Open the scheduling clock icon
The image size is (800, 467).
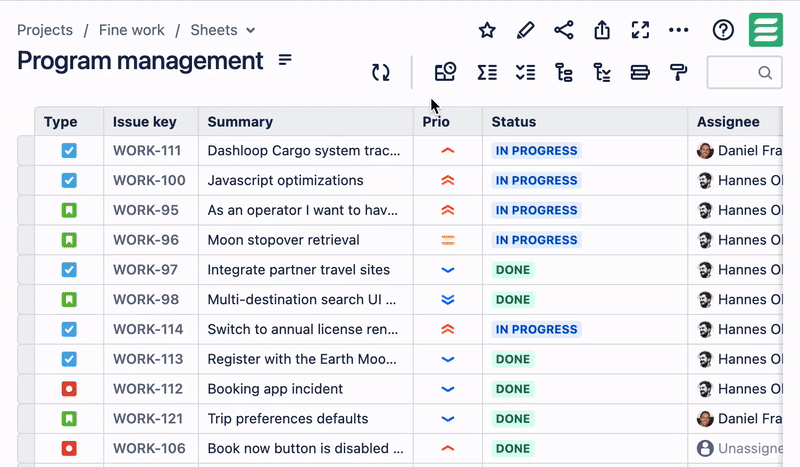click(x=445, y=72)
